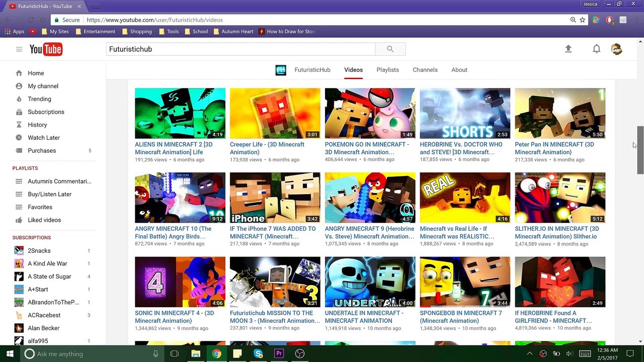
Task: Switch to the Channels tab
Action: click(x=425, y=70)
